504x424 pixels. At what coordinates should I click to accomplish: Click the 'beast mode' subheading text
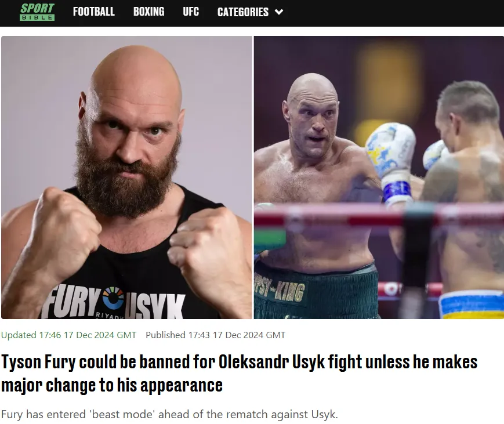pyautogui.click(x=169, y=414)
